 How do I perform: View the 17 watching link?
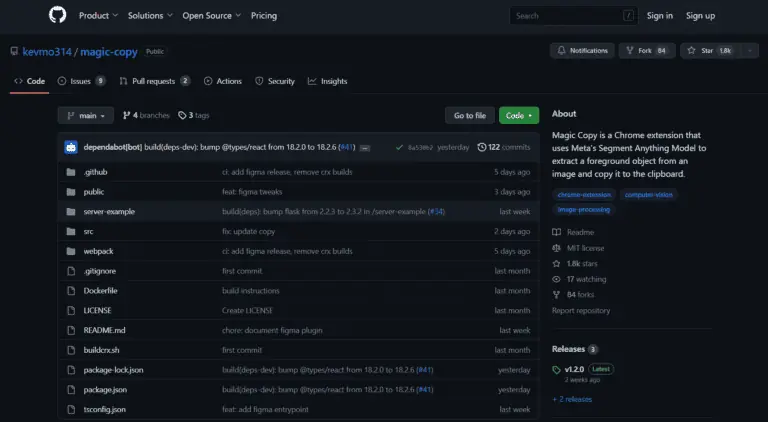579,279
